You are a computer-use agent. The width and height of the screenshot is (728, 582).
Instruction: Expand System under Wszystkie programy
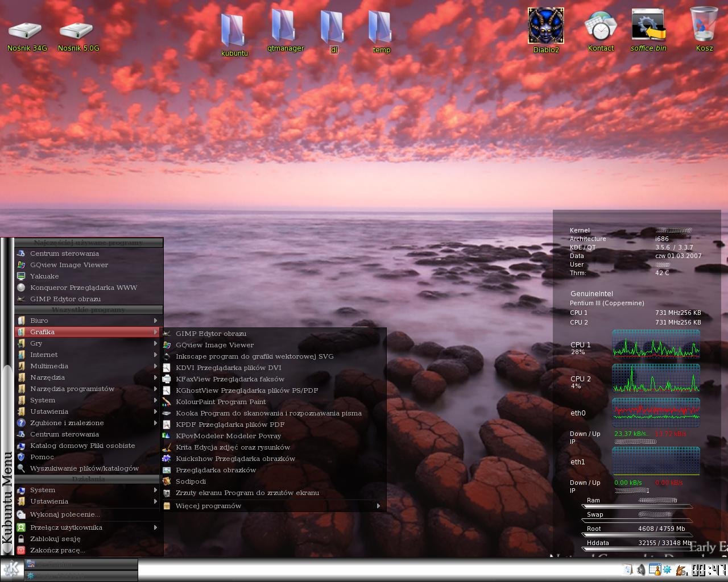point(88,400)
